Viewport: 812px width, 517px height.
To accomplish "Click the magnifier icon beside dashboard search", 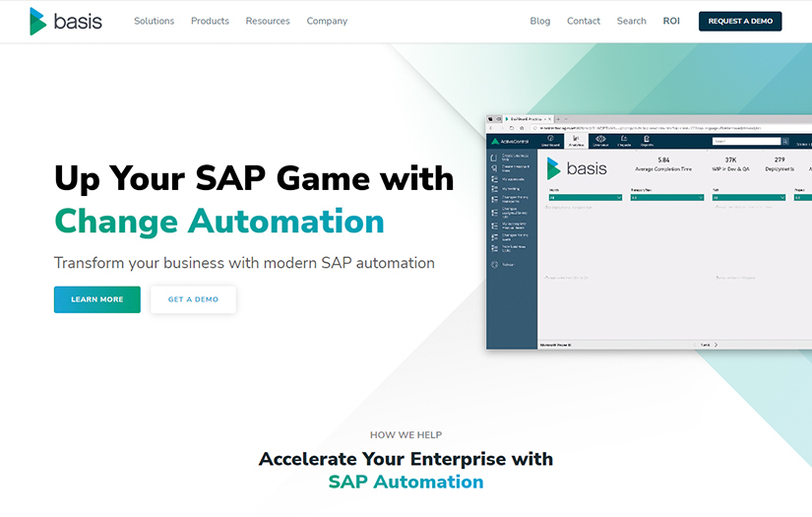I will (785, 141).
